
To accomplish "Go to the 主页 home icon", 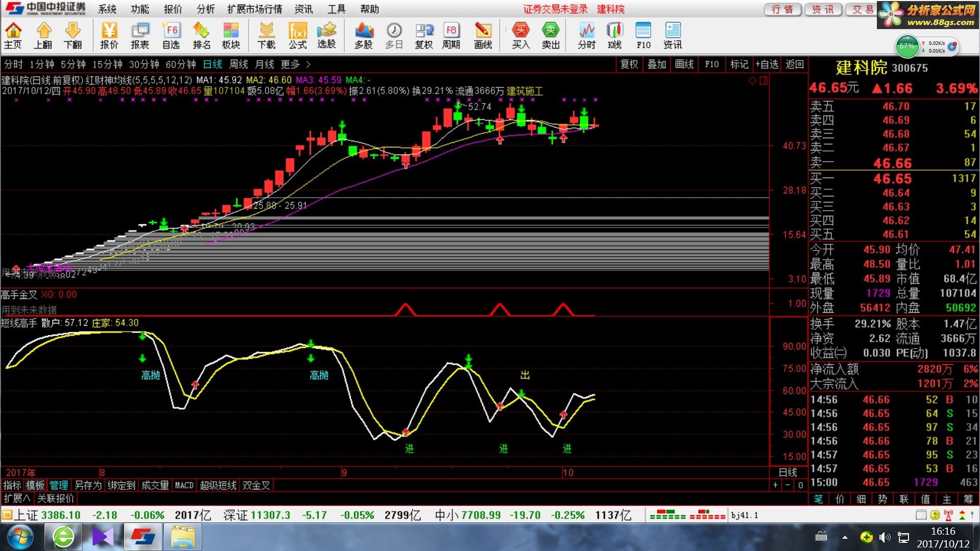I will coord(13,36).
